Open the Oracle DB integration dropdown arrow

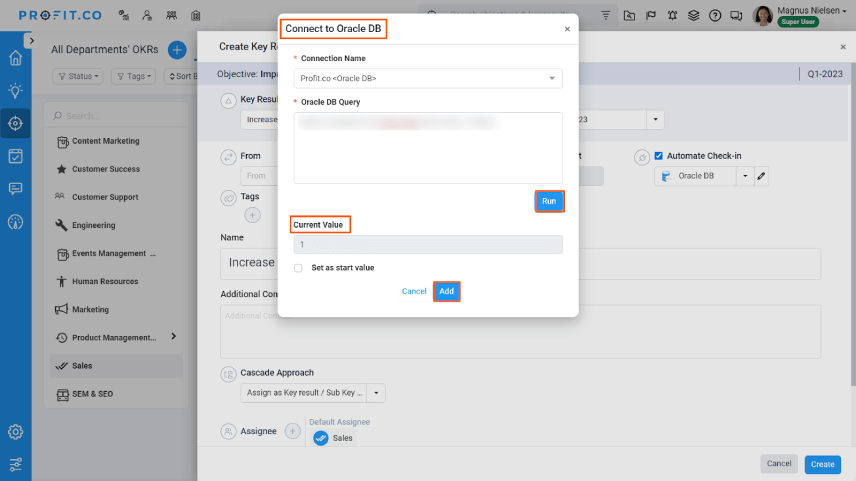(x=745, y=176)
